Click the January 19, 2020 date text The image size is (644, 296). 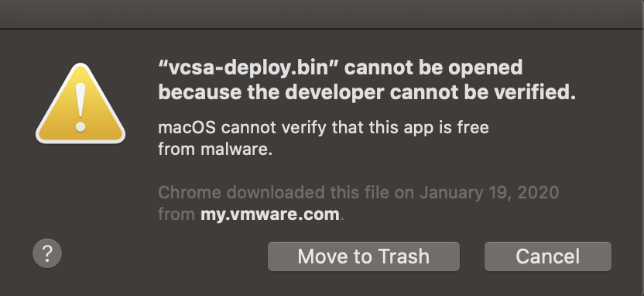(x=489, y=192)
